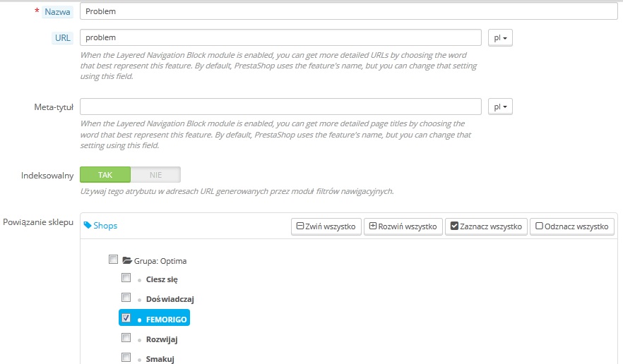Click the empty Meta-tytuł input field
The height and width of the screenshot is (364, 623).
click(281, 107)
